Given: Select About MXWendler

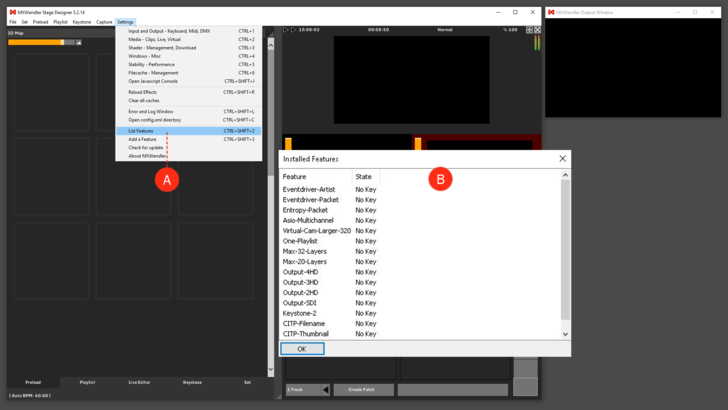Looking at the screenshot, I should tap(188, 156).
